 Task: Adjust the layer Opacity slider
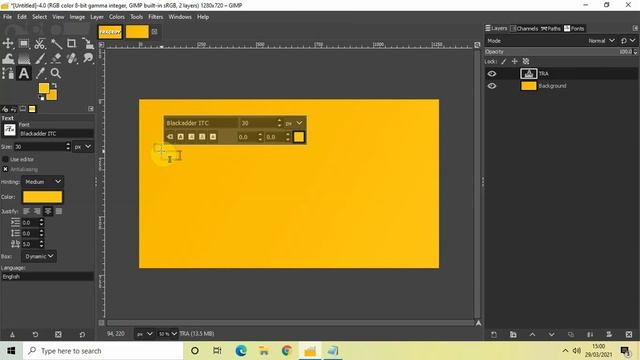point(558,52)
